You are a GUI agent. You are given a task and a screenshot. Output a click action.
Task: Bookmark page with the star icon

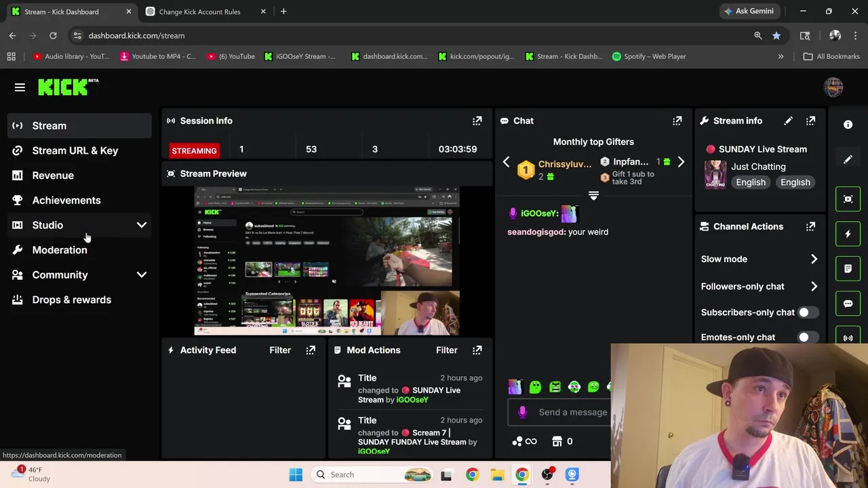[x=776, y=35]
